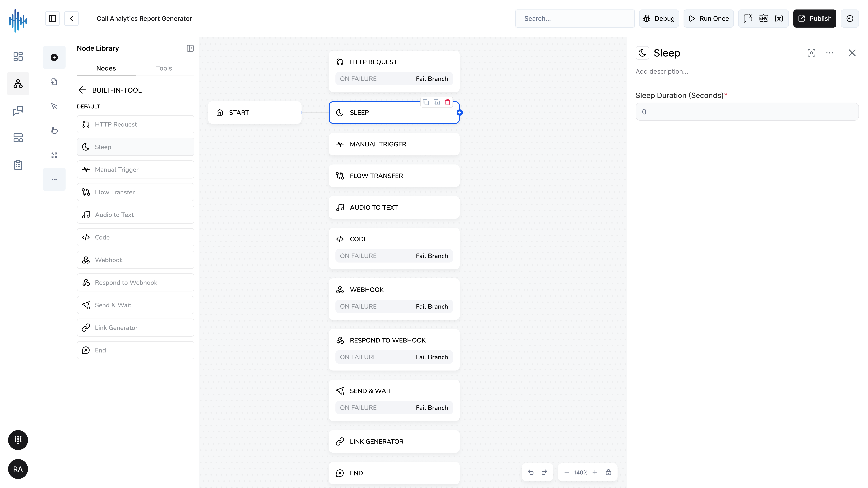Open the conversations icon in left sidebar

click(x=18, y=111)
